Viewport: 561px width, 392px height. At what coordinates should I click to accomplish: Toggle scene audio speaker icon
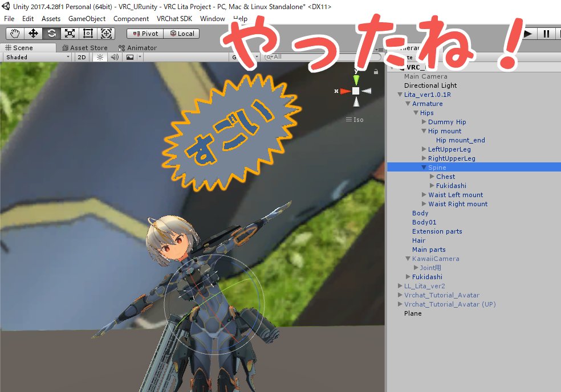pyautogui.click(x=115, y=57)
